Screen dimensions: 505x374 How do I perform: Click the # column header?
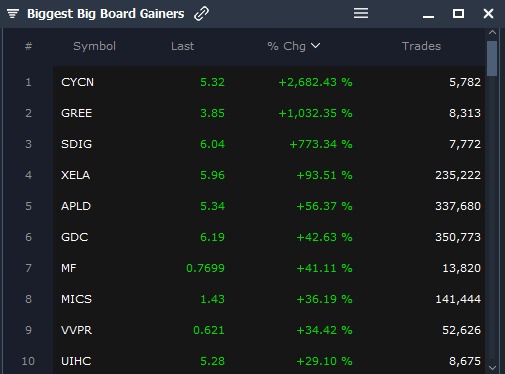tap(28, 46)
